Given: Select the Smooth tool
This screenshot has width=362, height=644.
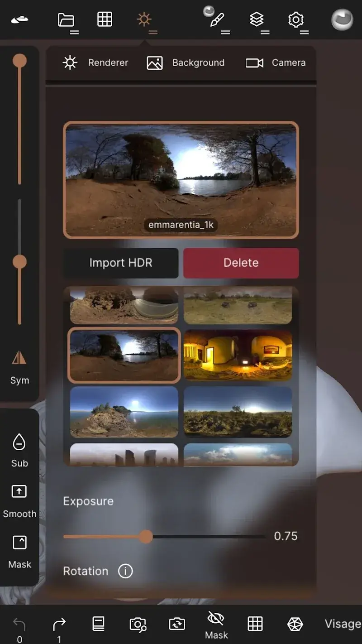Looking at the screenshot, I should click(19, 501).
